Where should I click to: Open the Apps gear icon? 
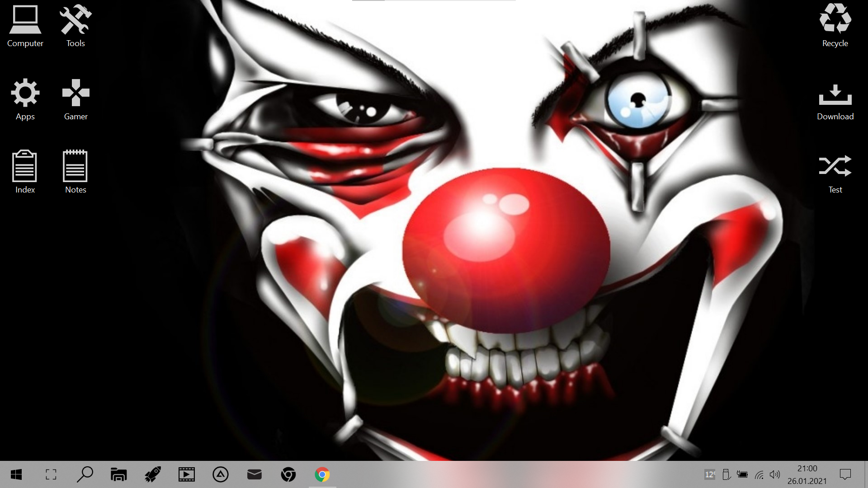pos(25,99)
